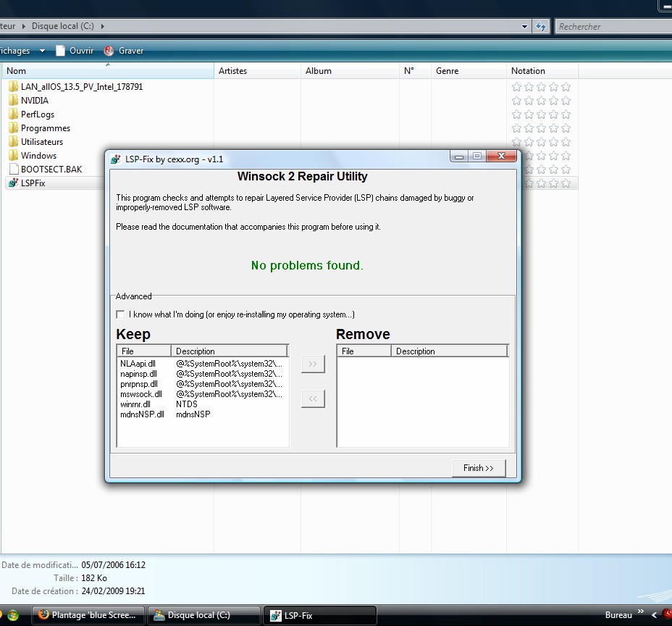The height and width of the screenshot is (626, 672).
Task: Click Description header in Remove list
Action: pyautogui.click(x=449, y=351)
